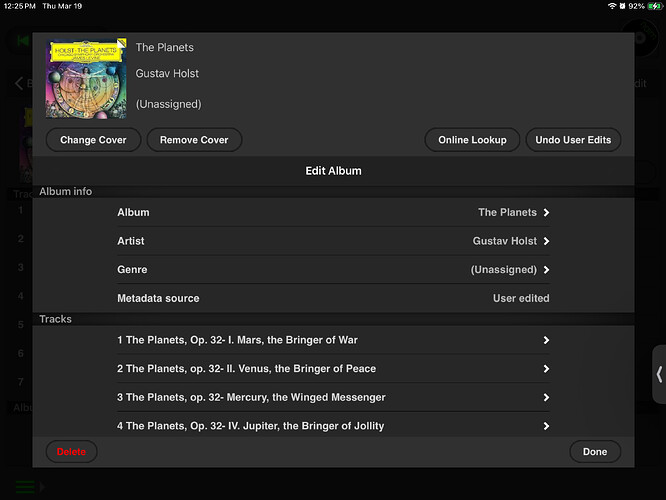Image resolution: width=666 pixels, height=500 pixels.
Task: Open the Genre Unassigned chevron
Action: [x=546, y=270]
